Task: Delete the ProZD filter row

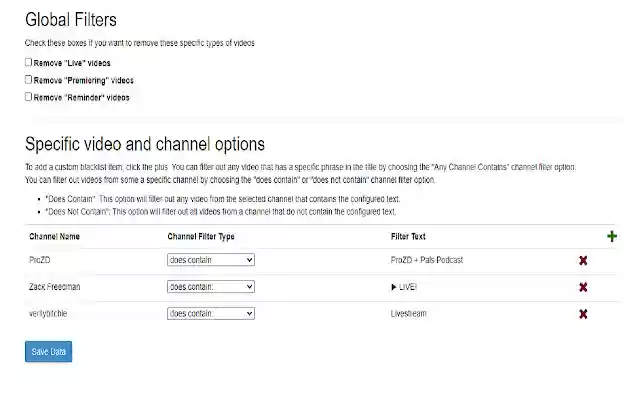Action: (583, 260)
